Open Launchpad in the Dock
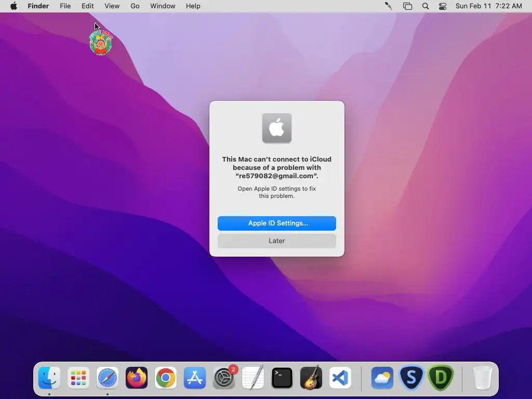 [x=78, y=378]
